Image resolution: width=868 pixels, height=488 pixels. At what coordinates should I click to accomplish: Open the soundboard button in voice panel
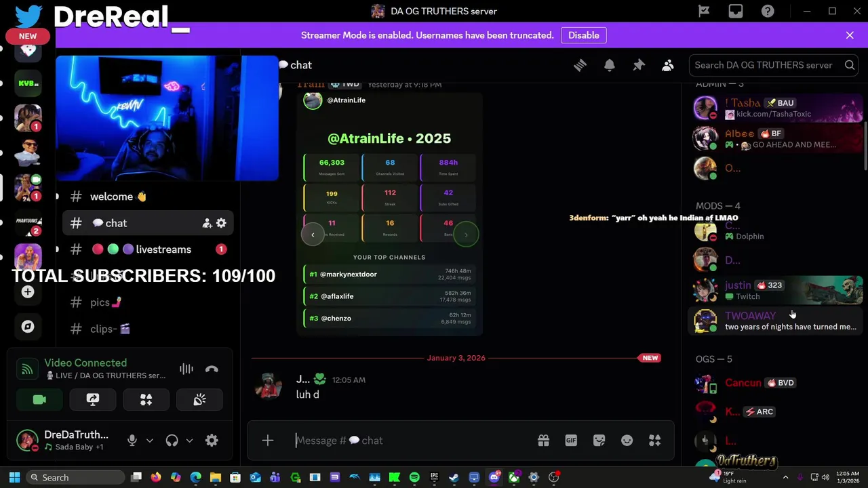click(x=199, y=400)
